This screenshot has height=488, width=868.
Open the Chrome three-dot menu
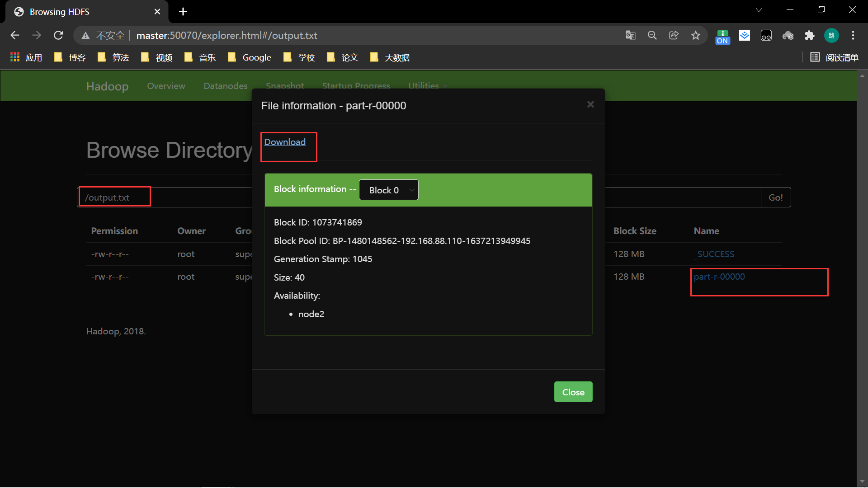[x=853, y=35]
